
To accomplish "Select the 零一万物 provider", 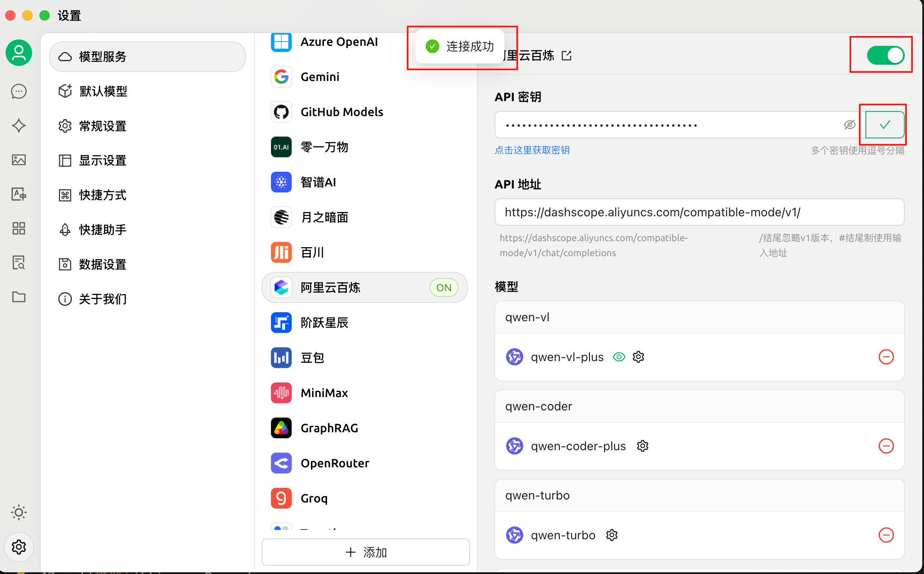I will tap(364, 147).
